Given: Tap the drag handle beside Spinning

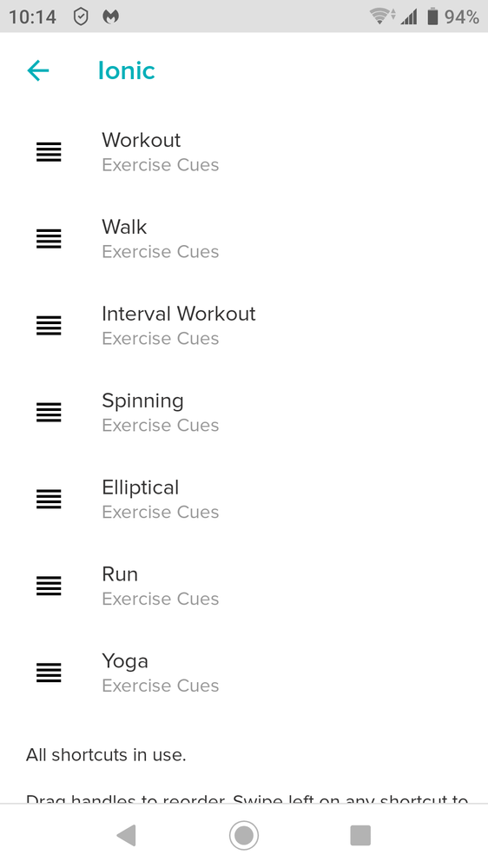Looking at the screenshot, I should [49, 413].
